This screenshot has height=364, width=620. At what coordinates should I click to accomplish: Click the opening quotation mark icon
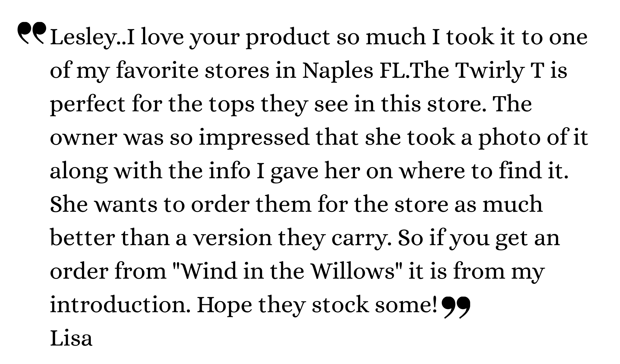pos(32,33)
